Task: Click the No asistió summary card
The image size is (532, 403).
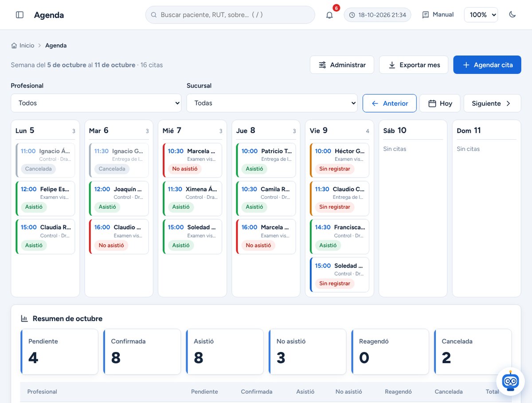Action: point(307,352)
